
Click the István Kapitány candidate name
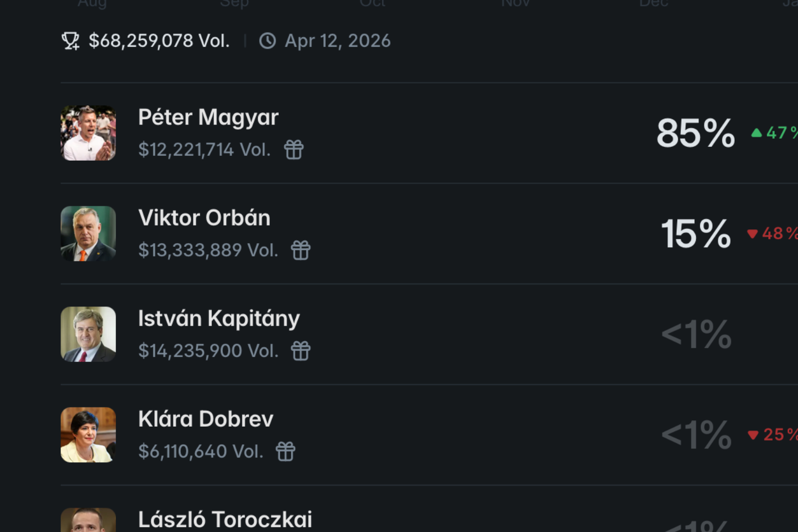[x=219, y=319]
